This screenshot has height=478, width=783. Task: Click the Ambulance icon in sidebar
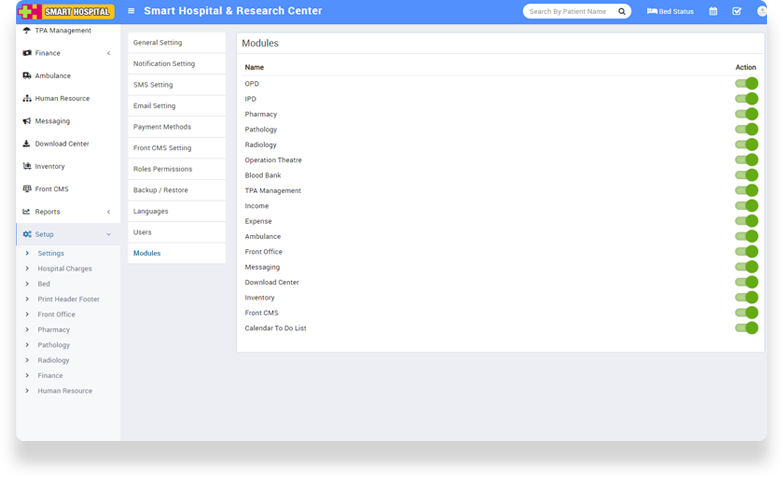[27, 76]
